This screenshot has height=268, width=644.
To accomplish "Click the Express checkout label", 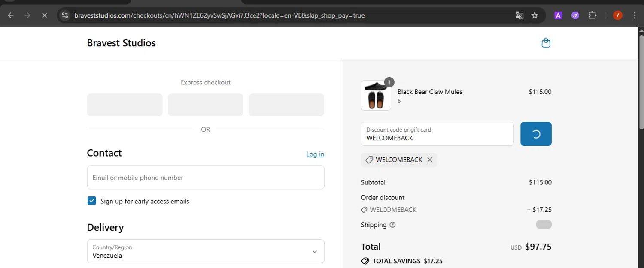I will pos(206,82).
